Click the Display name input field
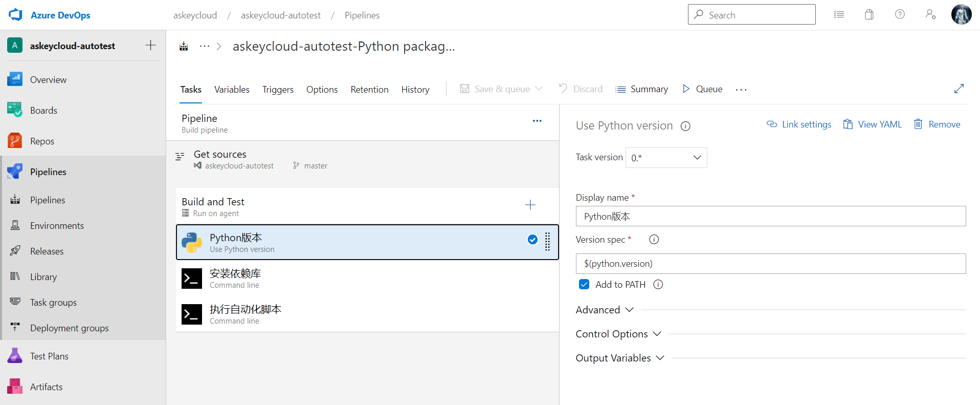Screen dimensions: 980x405 coord(770,217)
